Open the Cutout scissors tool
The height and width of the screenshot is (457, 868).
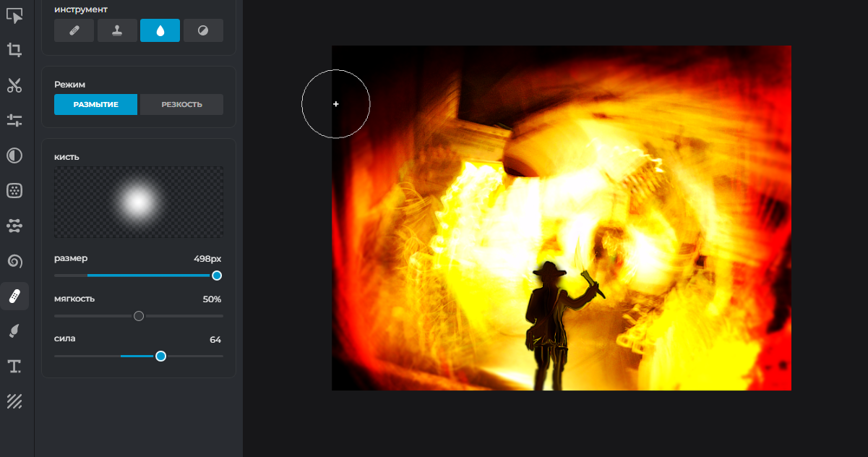point(14,85)
